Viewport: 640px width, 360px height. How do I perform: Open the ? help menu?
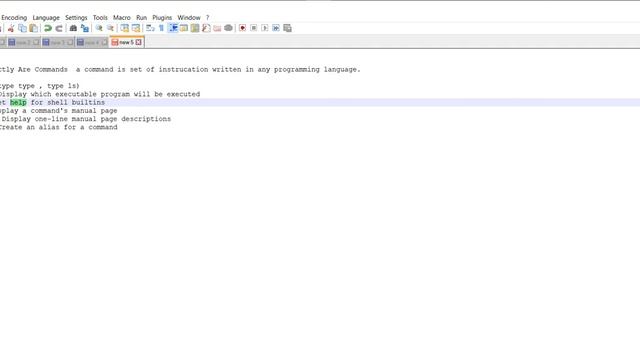coord(207,18)
